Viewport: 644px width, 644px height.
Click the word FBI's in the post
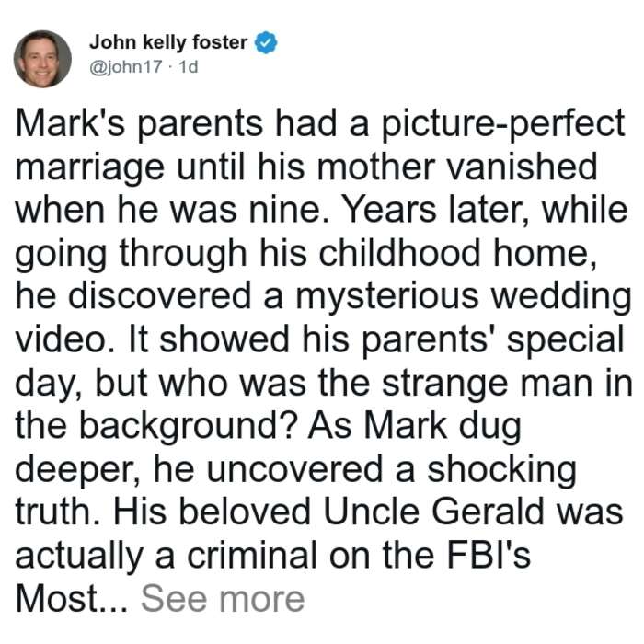(489, 555)
